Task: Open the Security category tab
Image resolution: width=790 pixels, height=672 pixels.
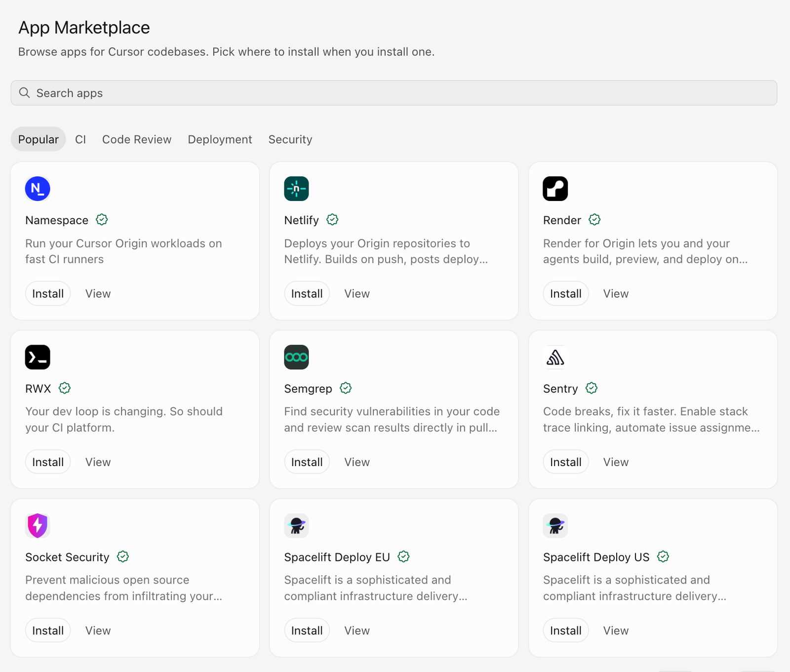Action: (290, 139)
